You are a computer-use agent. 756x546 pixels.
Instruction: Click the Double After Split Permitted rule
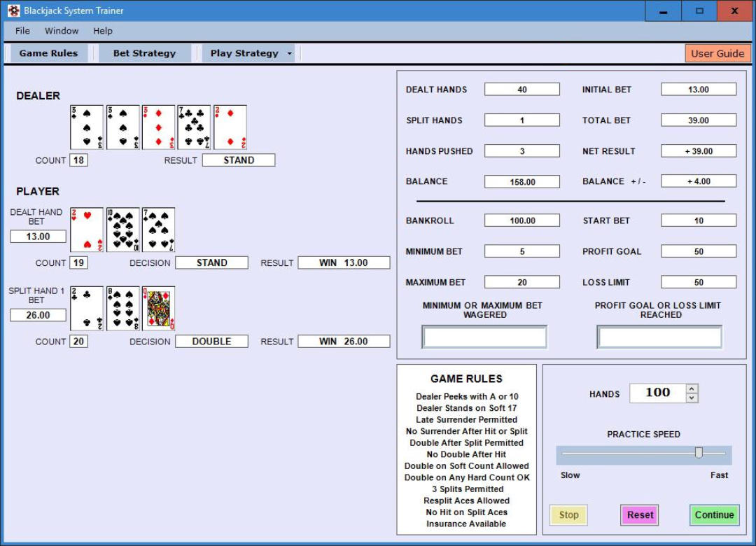click(466, 443)
